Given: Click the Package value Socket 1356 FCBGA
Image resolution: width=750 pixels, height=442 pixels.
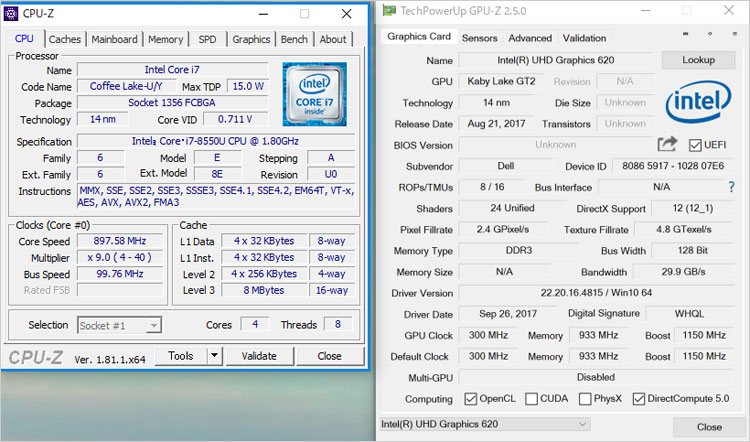Looking at the screenshot, I should 172,103.
